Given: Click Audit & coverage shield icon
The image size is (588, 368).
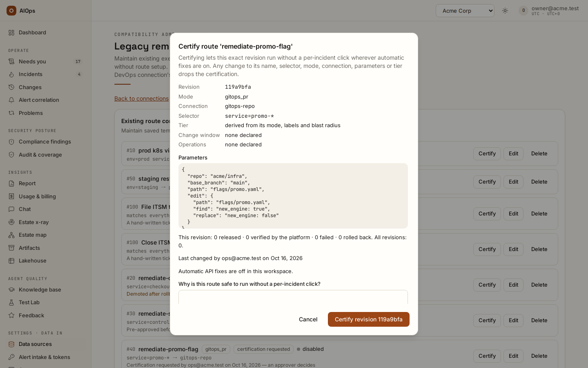Looking at the screenshot, I should point(11,155).
